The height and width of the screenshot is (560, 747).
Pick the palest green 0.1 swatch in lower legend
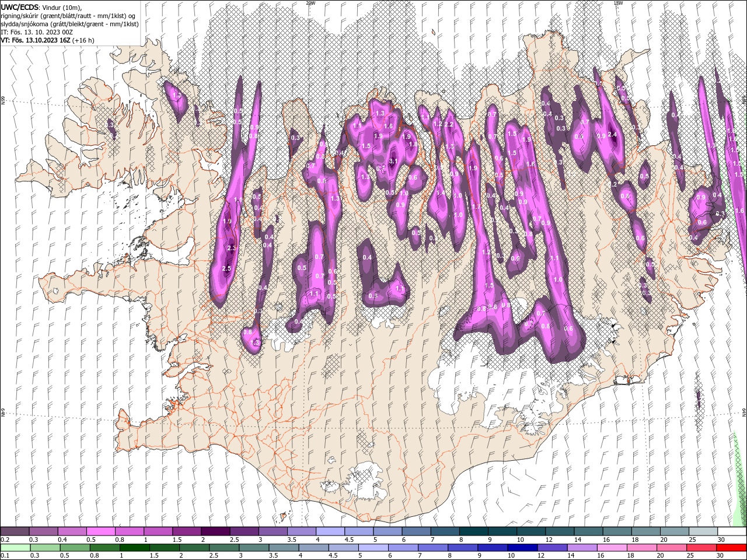pyautogui.click(x=15, y=548)
